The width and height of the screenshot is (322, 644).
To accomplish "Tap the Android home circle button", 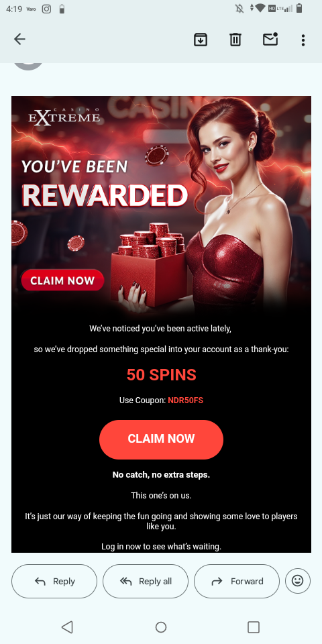I will coord(161,627).
